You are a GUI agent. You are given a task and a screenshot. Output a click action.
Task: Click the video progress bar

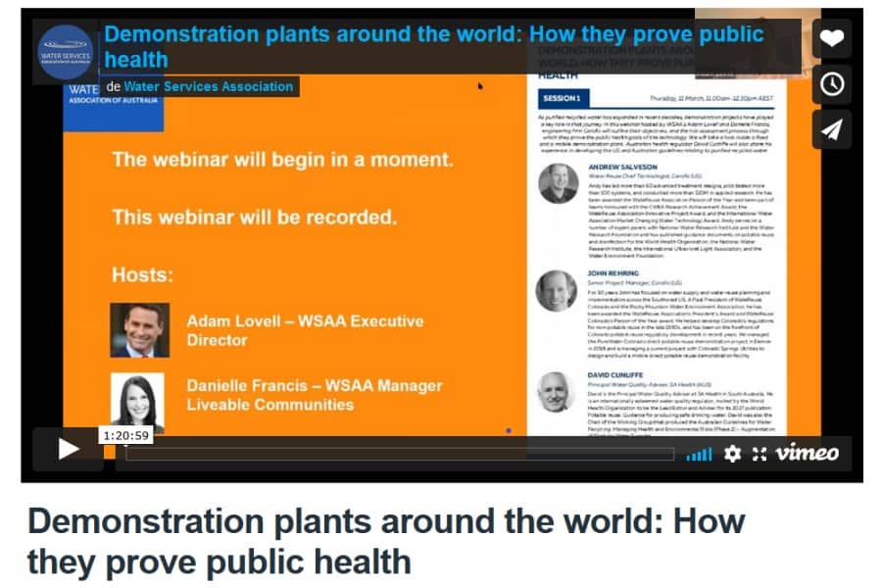point(392,454)
